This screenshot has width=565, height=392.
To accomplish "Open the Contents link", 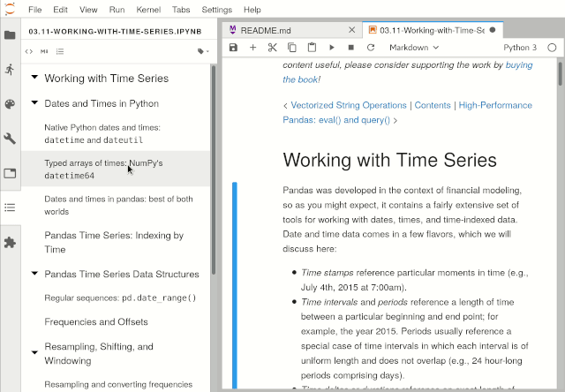I will coord(433,105).
